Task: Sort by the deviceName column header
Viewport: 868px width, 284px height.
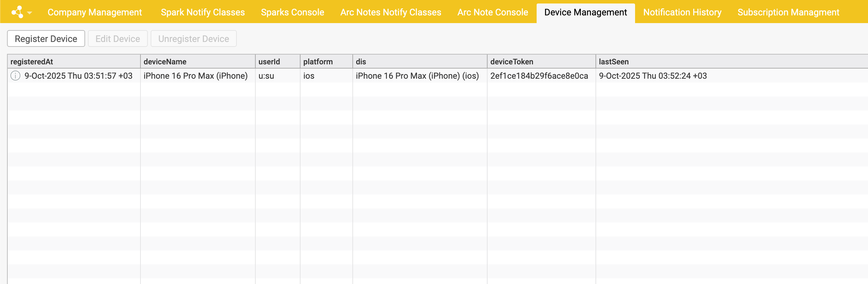Action: pos(198,62)
